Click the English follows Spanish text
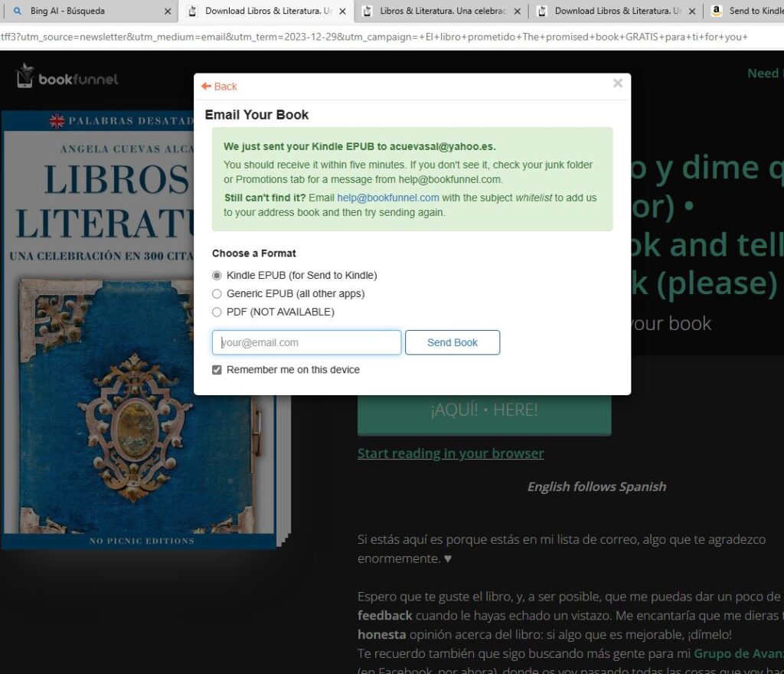The height and width of the screenshot is (674, 784). coord(596,487)
